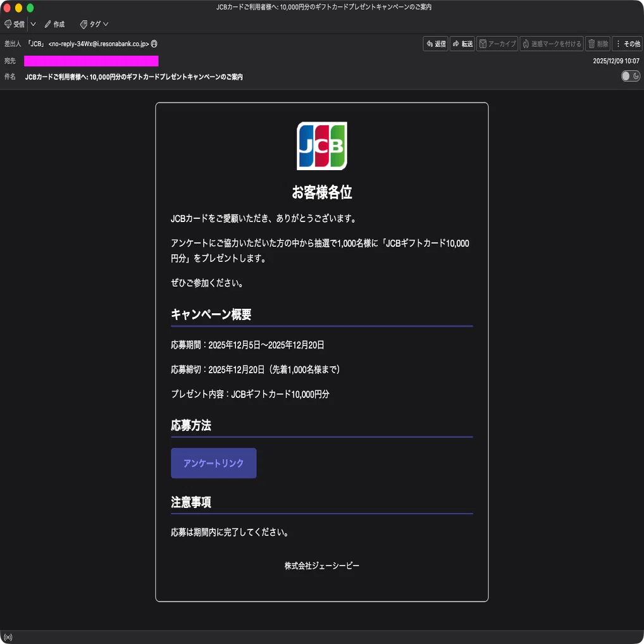Image resolution: width=644 pixels, height=644 pixels.
Task: Forward the email with 転送
Action: point(462,44)
